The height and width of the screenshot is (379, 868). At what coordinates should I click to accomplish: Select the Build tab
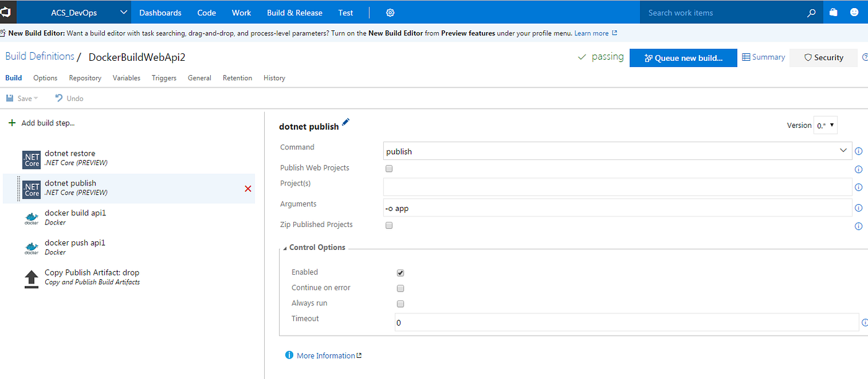tap(14, 78)
